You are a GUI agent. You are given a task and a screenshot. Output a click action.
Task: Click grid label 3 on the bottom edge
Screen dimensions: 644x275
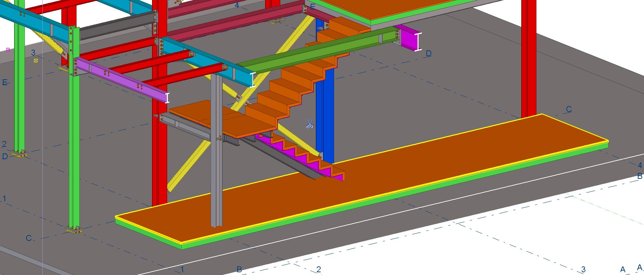click(x=583, y=269)
